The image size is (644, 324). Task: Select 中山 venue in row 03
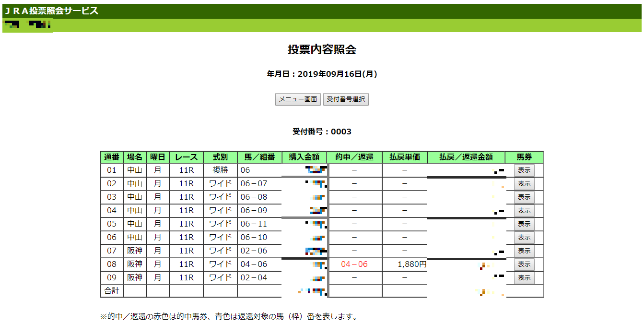(x=135, y=197)
